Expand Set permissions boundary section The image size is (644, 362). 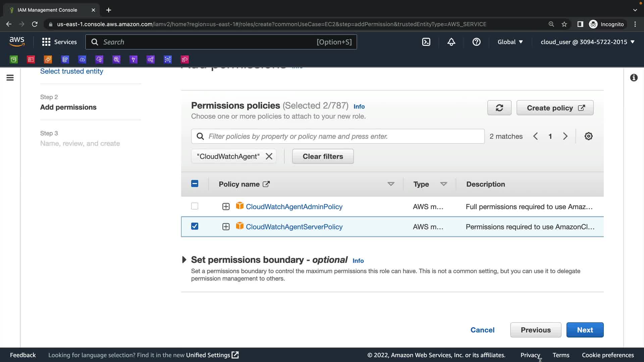pos(184,260)
